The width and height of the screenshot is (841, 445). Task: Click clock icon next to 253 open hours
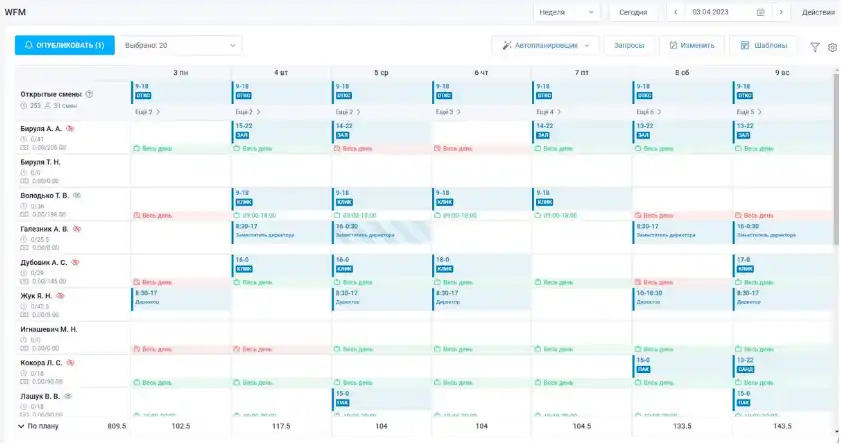click(x=24, y=106)
